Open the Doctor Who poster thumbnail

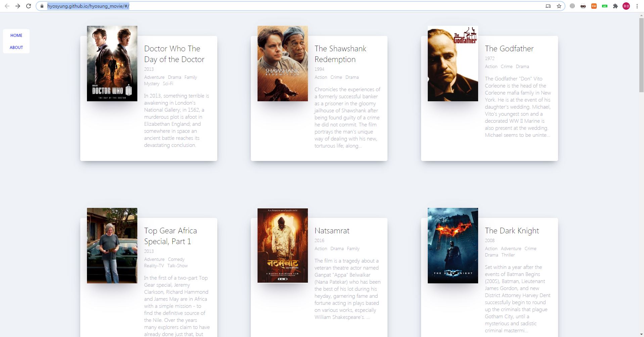[112, 63]
